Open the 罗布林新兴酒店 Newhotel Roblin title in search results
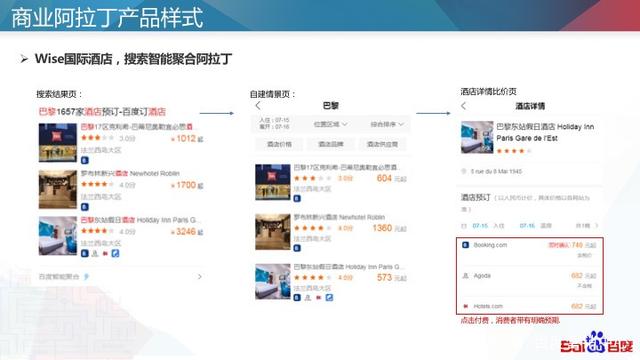 130,173
